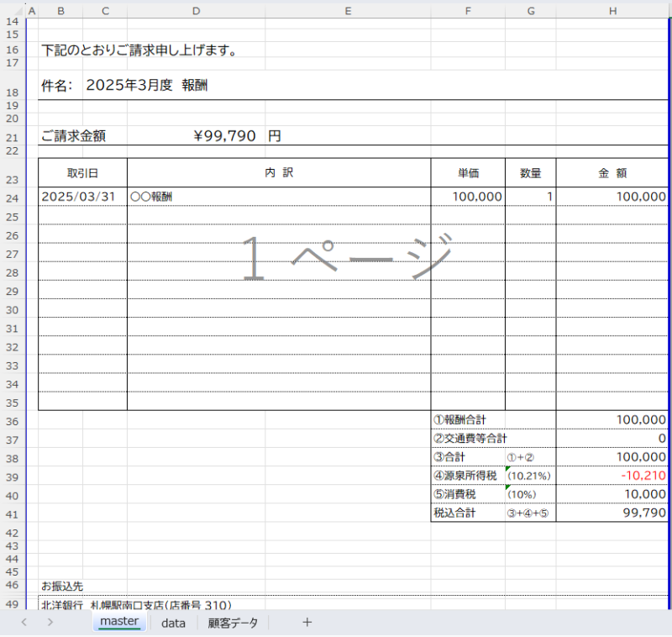
Task: Click the 北洋銀行 bank details cell
Action: tap(136, 604)
